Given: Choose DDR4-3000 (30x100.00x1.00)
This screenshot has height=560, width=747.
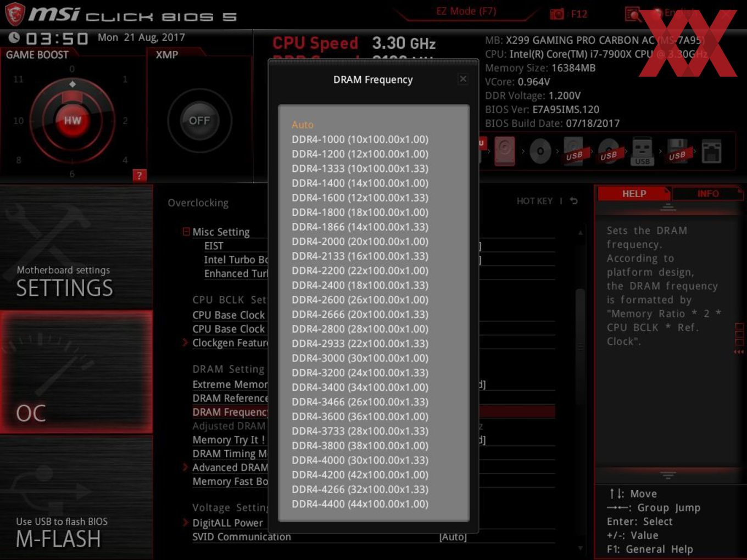Looking at the screenshot, I should click(x=360, y=358).
